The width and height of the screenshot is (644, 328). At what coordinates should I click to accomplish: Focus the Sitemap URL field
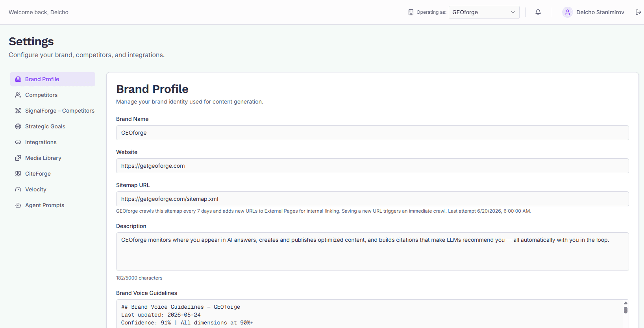tap(372, 199)
